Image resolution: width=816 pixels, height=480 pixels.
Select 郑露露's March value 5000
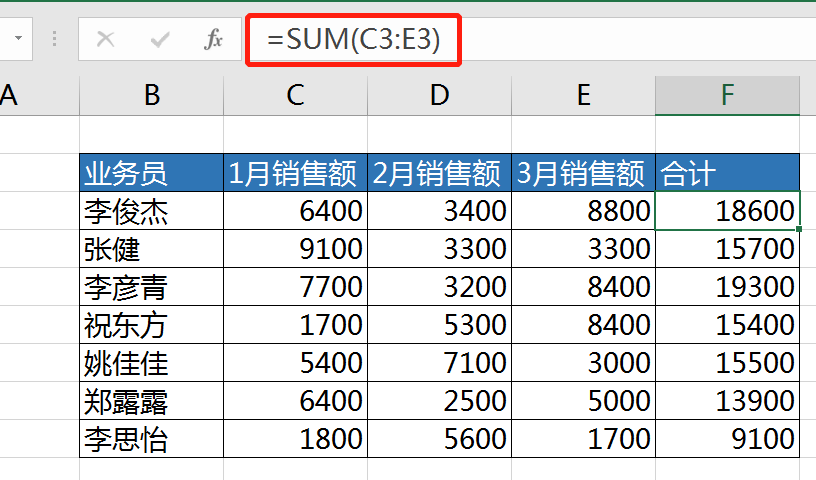click(x=583, y=400)
